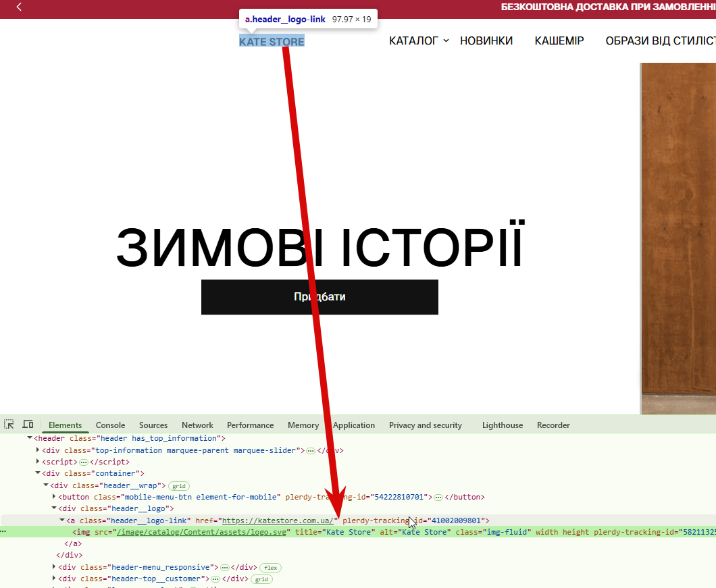Image resolution: width=716 pixels, height=588 pixels.
Task: Select the closing </a> tag row
Action: (x=73, y=543)
